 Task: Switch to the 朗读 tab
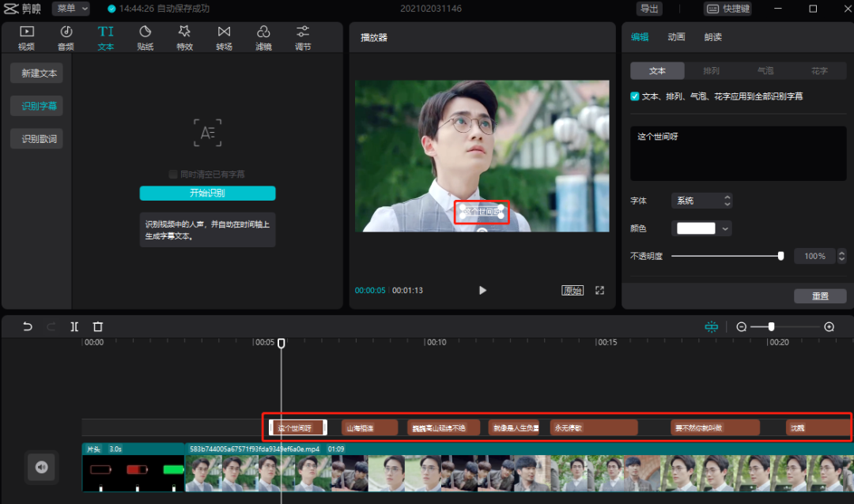[712, 37]
